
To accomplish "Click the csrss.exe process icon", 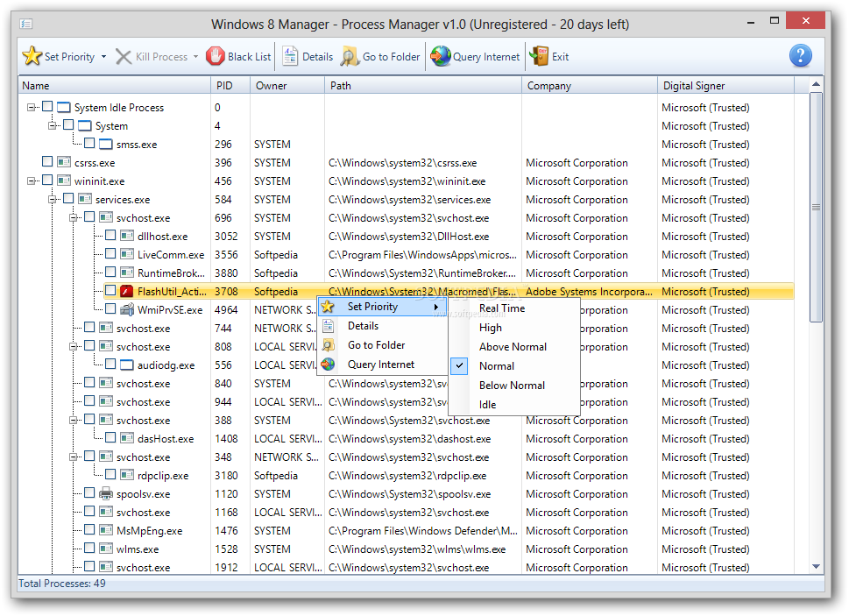I will [64, 162].
